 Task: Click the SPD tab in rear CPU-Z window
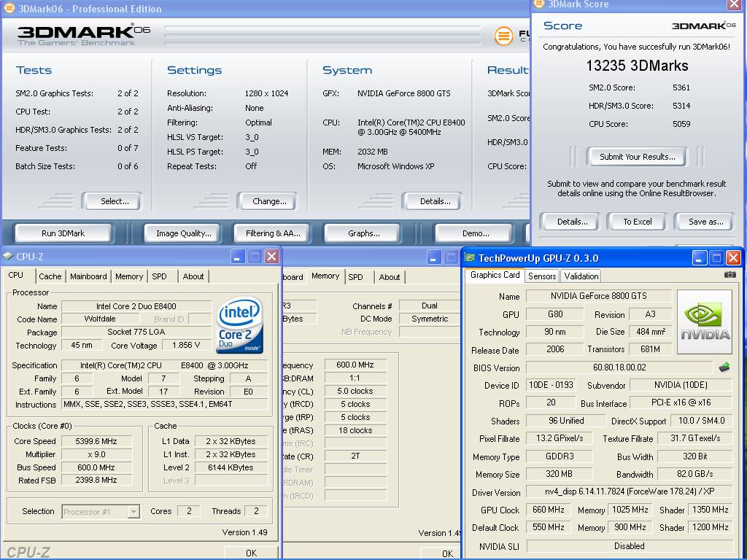[x=355, y=276]
